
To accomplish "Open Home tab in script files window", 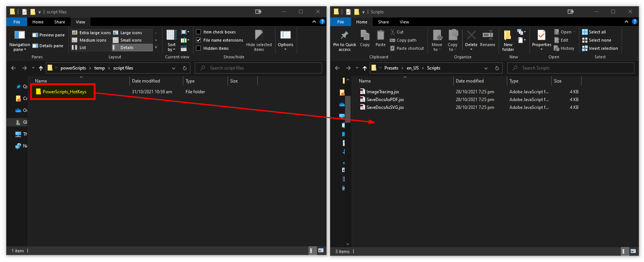I will [x=38, y=22].
